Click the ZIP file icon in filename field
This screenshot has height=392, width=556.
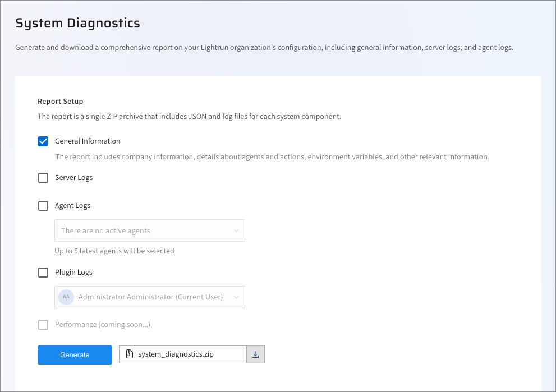130,354
